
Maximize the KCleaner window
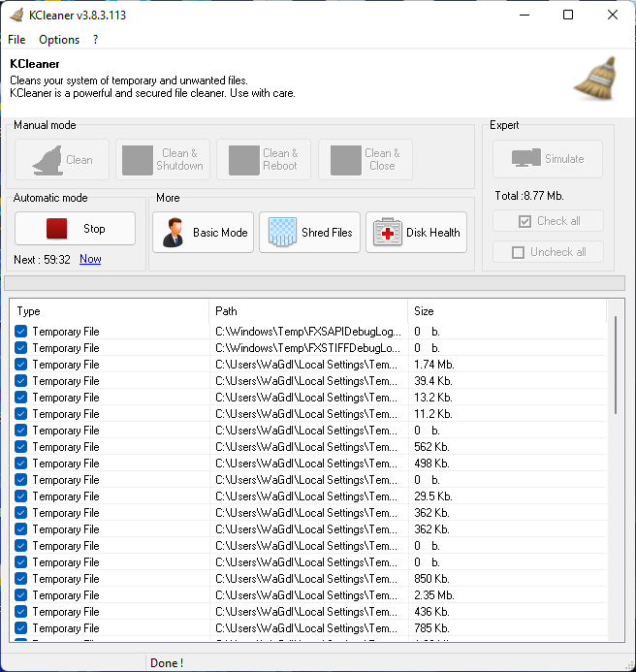568,15
